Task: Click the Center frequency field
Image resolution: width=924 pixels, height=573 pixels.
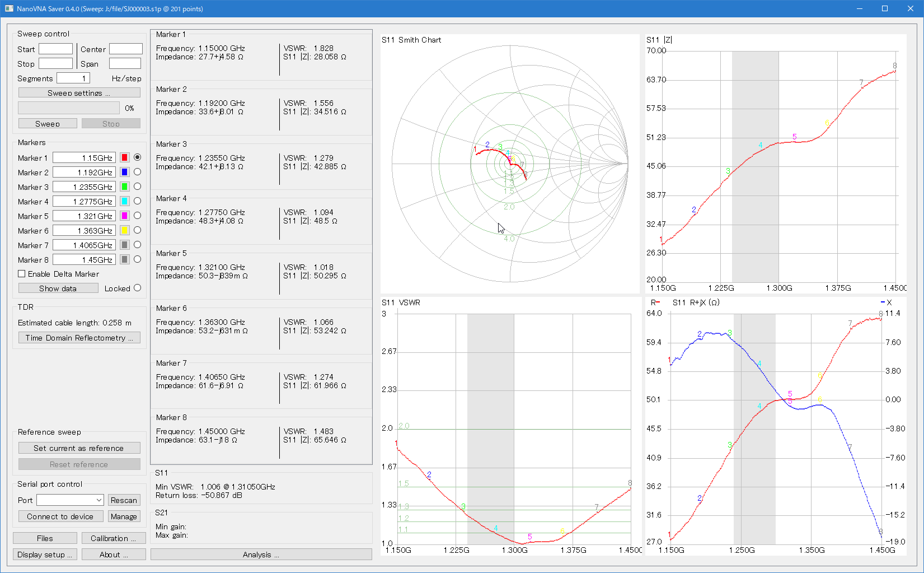Action: [x=126, y=49]
